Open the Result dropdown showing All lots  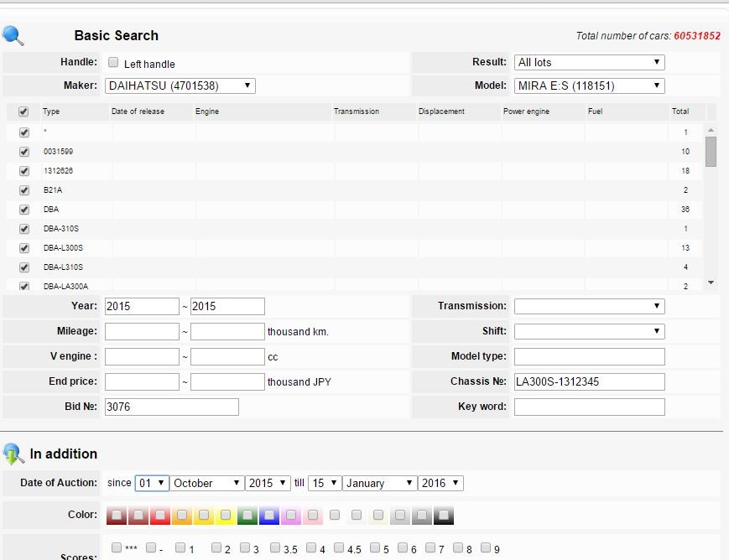[589, 62]
